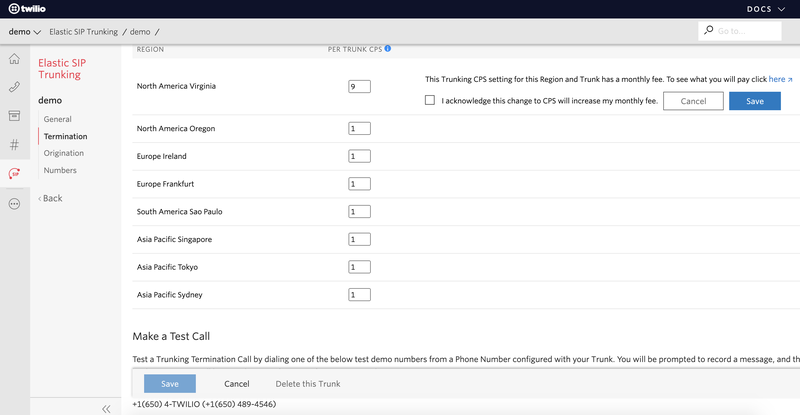Open the Home dashboard icon in sidebar
This screenshot has height=415, width=800.
[x=14, y=59]
